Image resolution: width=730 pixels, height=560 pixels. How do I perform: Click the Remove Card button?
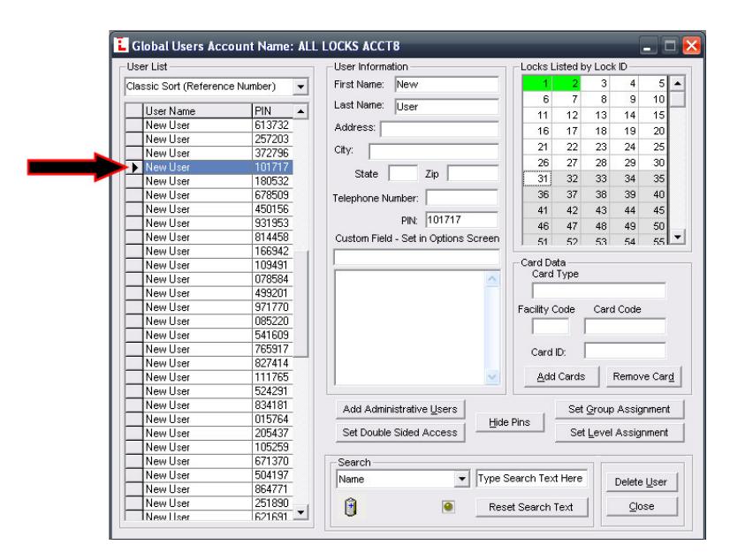[x=643, y=377]
